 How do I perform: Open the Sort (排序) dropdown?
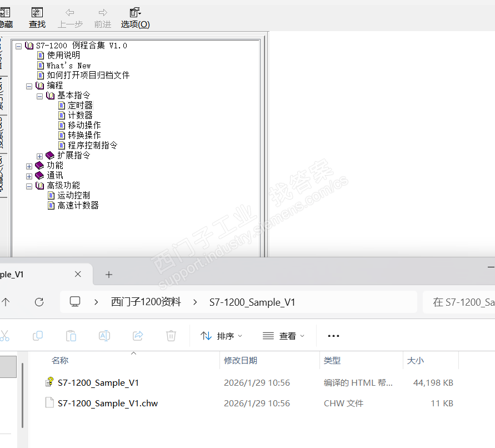(221, 336)
